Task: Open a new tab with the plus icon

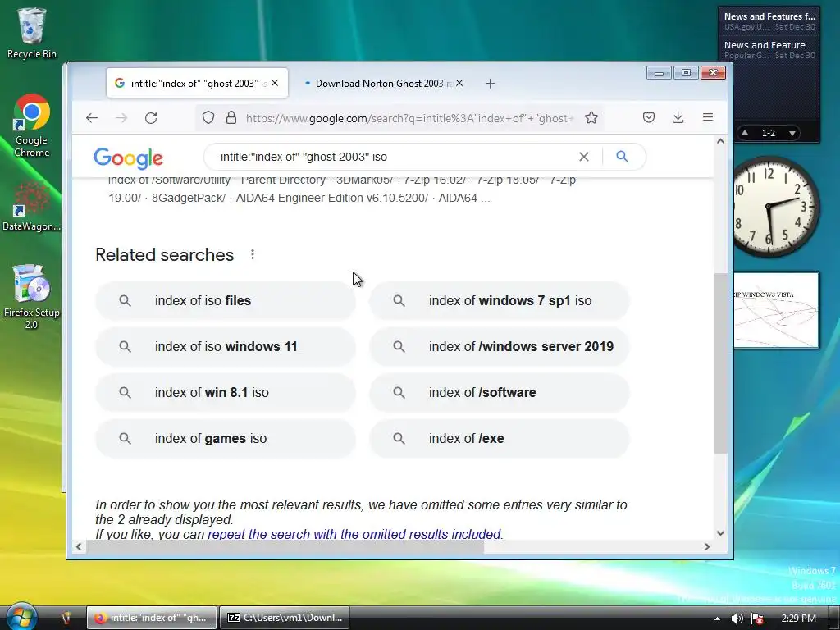Action: [x=491, y=84]
